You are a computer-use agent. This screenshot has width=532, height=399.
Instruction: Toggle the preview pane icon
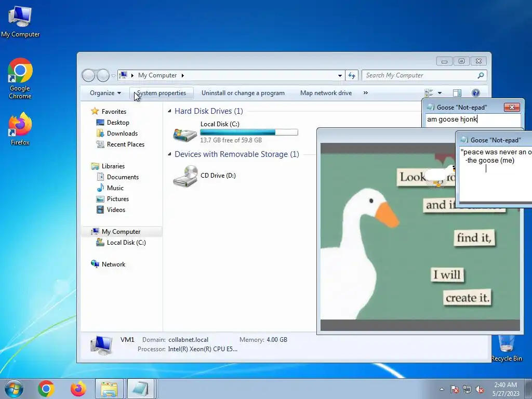coord(457,93)
